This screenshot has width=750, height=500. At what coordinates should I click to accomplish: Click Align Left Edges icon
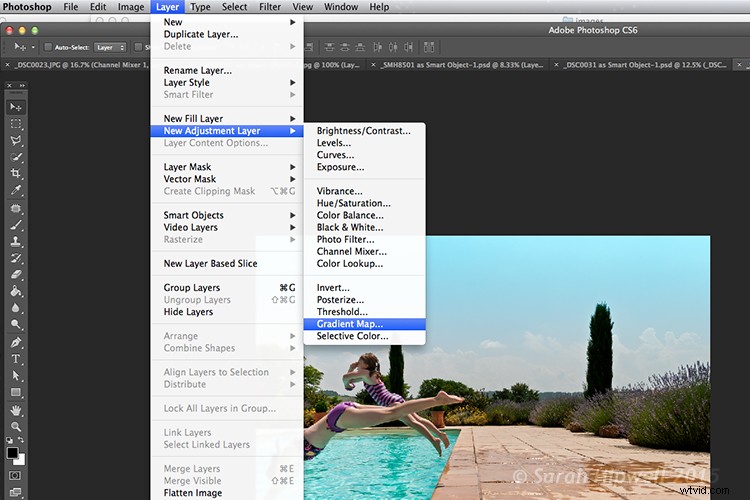pos(377,47)
